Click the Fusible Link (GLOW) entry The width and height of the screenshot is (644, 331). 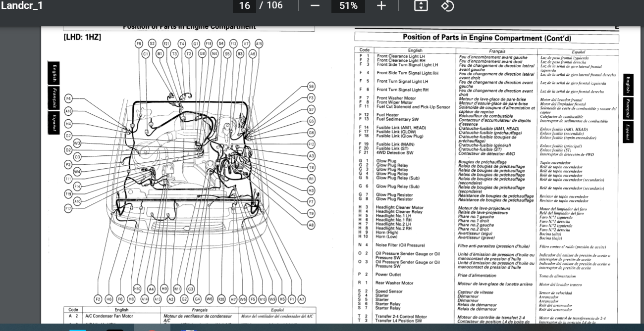click(x=396, y=132)
